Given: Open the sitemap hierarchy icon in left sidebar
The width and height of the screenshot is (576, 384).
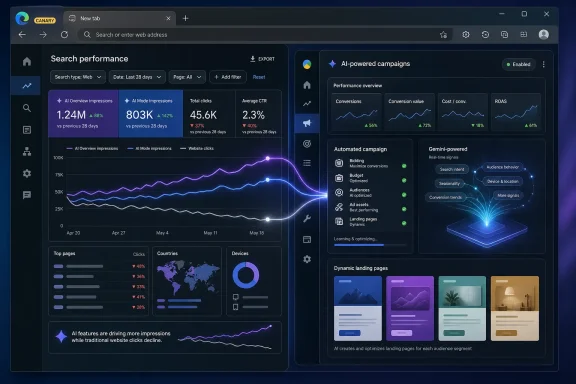Looking at the screenshot, I should coord(27,151).
